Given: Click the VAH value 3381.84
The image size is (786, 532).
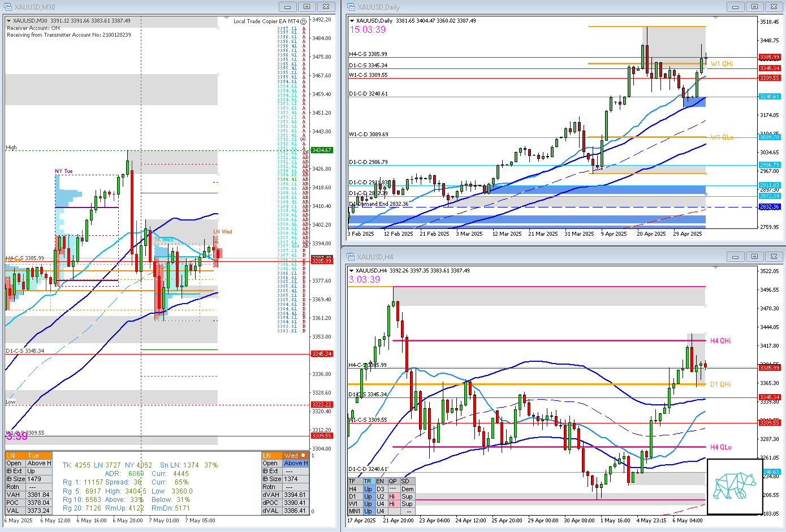Looking at the screenshot, I should click(39, 495).
